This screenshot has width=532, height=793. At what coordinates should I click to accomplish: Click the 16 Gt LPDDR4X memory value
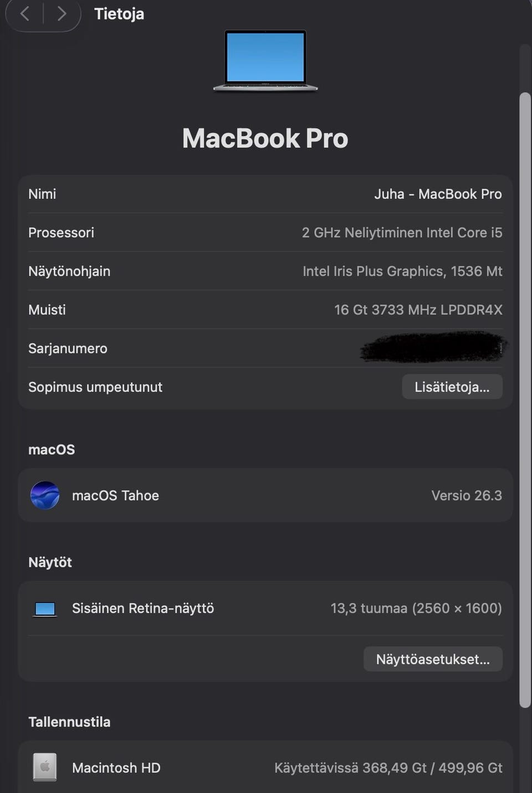click(418, 310)
